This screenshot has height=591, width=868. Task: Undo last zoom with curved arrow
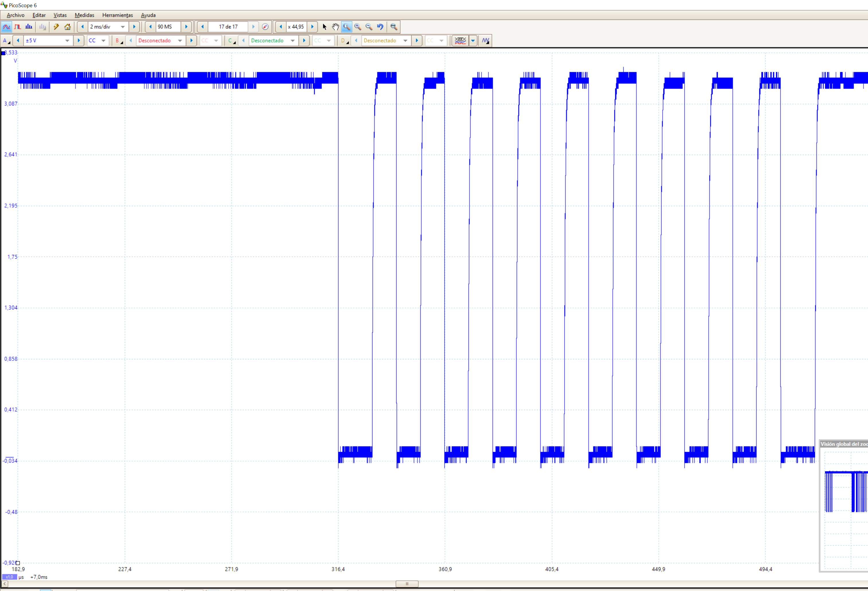tap(380, 27)
